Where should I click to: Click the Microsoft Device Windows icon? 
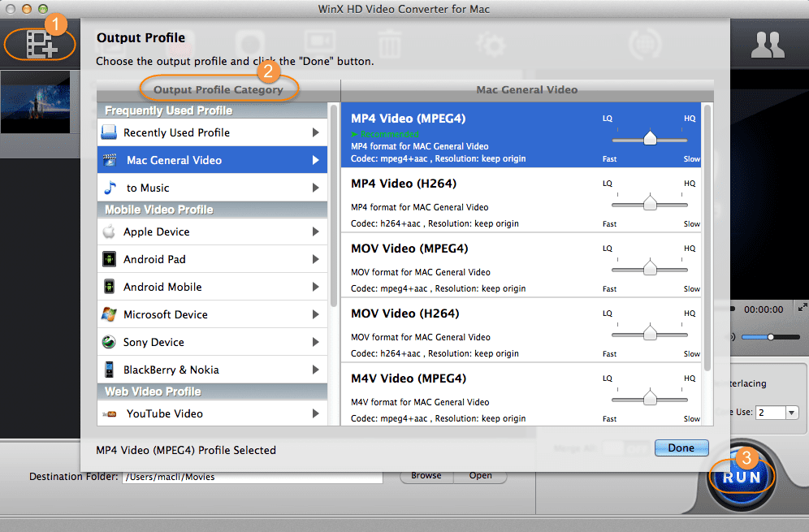(109, 314)
